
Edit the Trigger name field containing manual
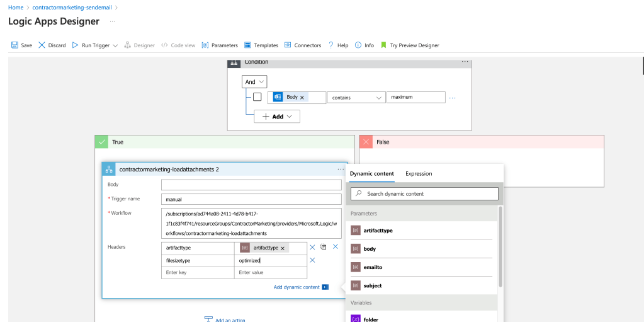coord(251,199)
